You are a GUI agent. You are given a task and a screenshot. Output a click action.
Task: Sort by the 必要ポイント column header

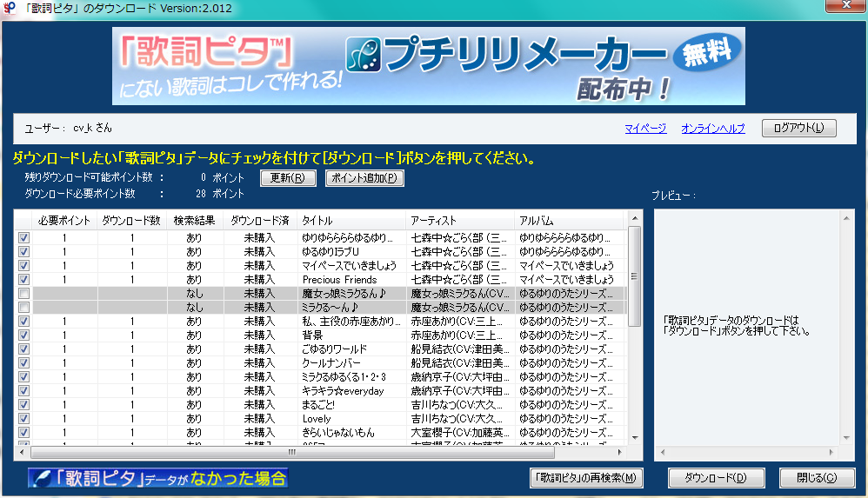coord(64,220)
